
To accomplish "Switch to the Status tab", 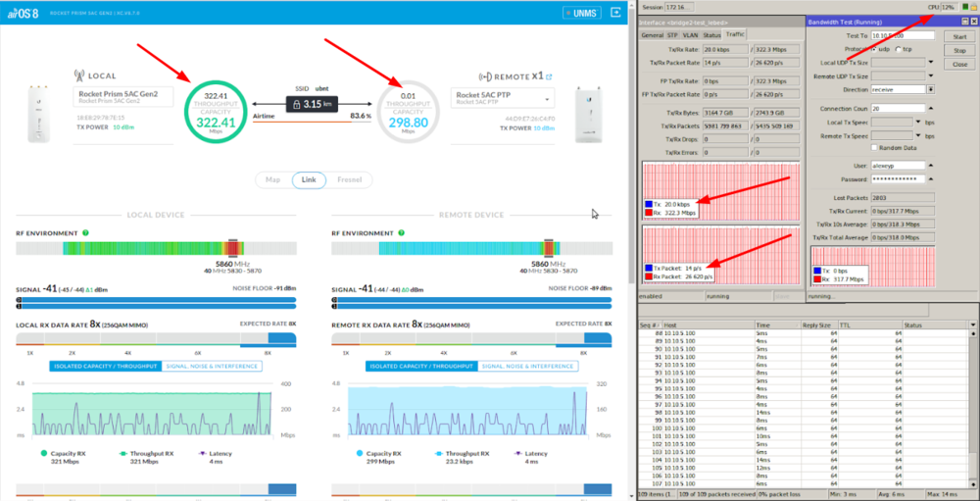I will [711, 35].
